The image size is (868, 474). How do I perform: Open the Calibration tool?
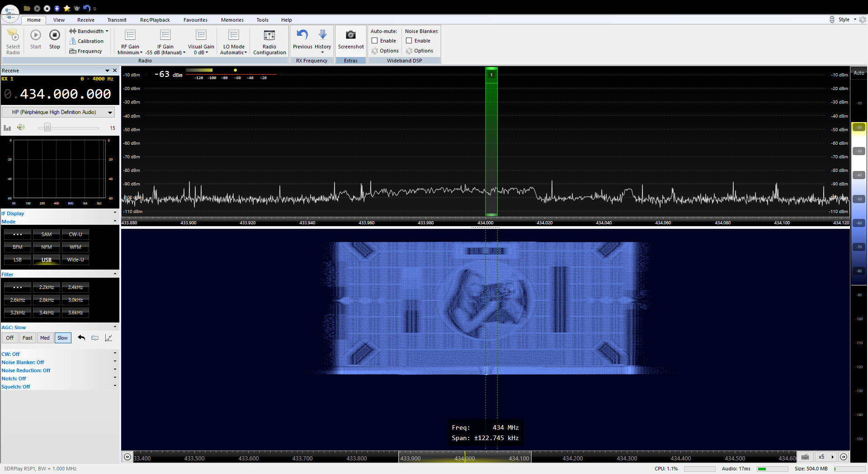[86, 41]
